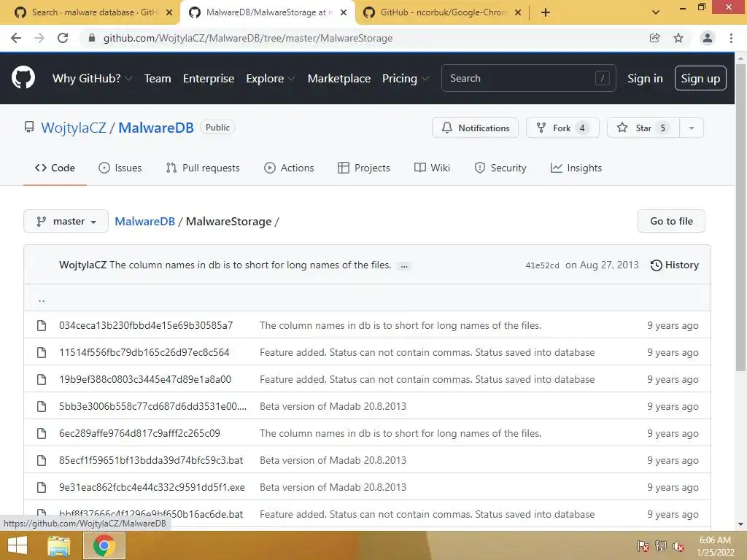Click the GitHub Octocat logo
The width and height of the screenshot is (747, 560).
[23, 78]
